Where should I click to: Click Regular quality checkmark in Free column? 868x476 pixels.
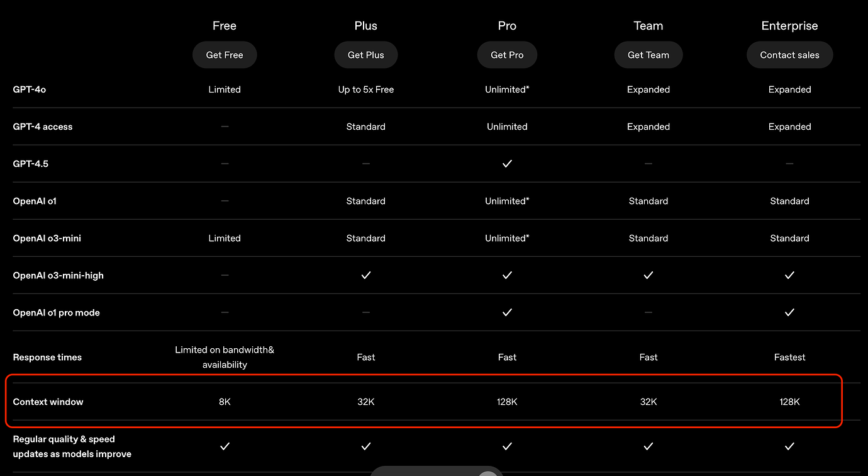tap(225, 446)
